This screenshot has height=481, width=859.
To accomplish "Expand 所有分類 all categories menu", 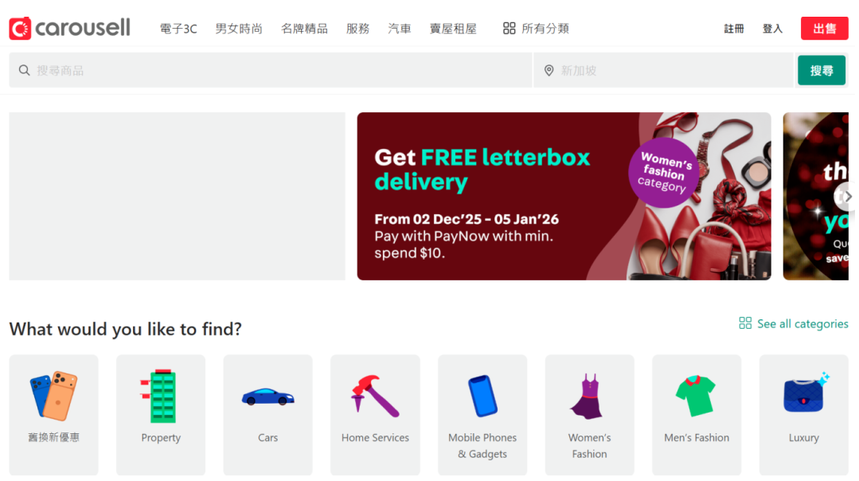I will pos(536,28).
